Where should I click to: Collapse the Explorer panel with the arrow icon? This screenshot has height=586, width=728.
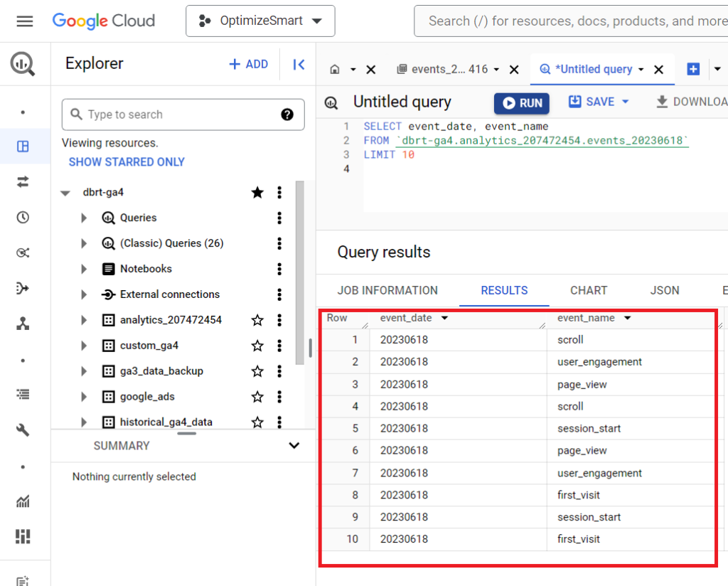[x=298, y=64]
